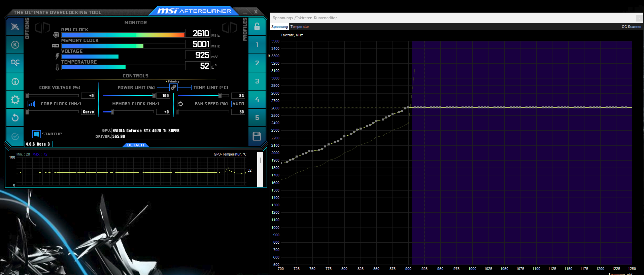The height and width of the screenshot is (275, 644).
Task: Click the MSI dragon logo icon
Action: tap(15, 27)
